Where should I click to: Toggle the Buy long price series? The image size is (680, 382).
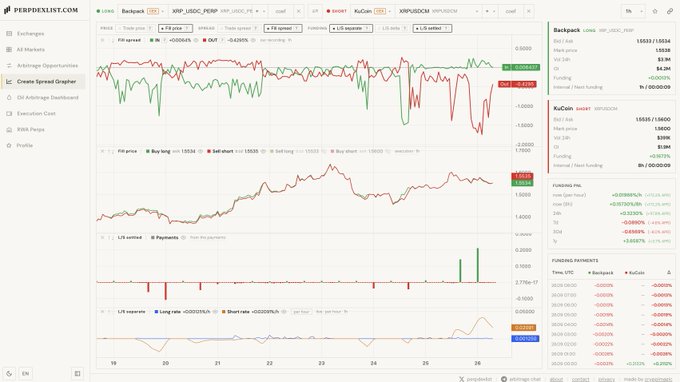point(158,151)
